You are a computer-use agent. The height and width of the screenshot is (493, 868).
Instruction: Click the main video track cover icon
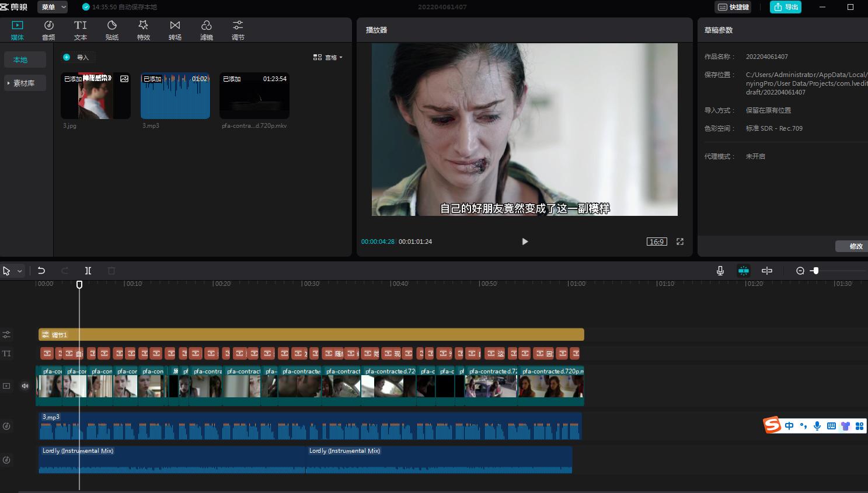[6, 386]
